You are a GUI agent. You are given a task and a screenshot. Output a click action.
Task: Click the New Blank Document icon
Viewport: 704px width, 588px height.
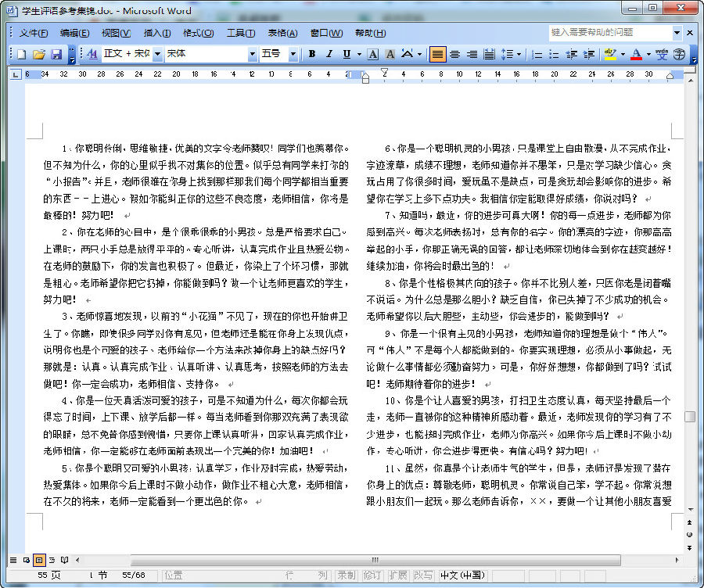21,55
